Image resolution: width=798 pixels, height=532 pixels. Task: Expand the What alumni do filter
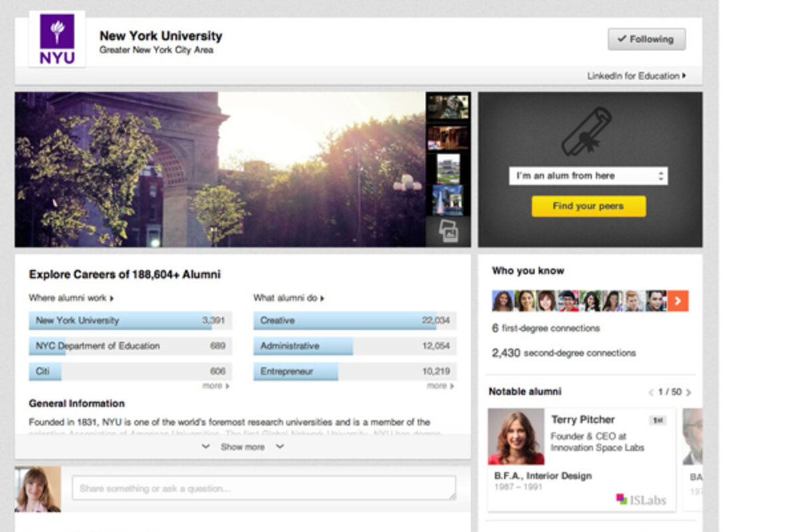click(289, 299)
